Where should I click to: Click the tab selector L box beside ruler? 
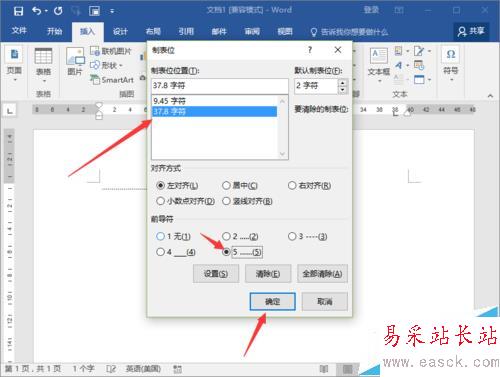click(x=10, y=110)
